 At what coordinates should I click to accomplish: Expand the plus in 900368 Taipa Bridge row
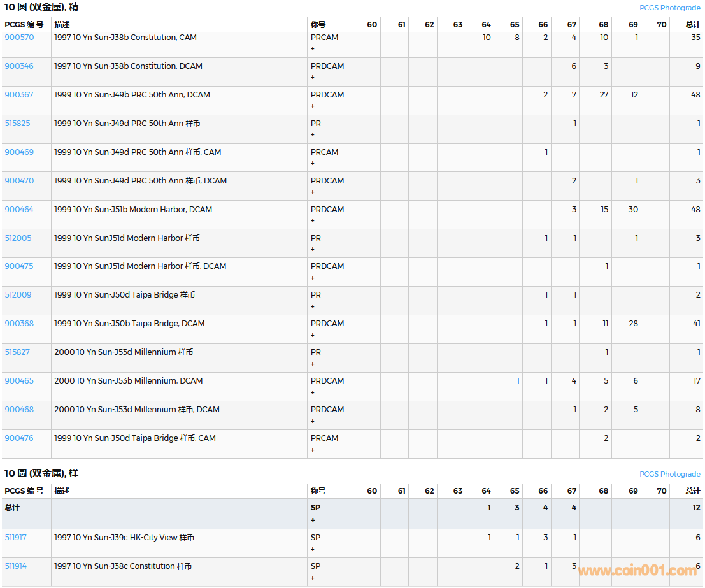[x=312, y=335]
